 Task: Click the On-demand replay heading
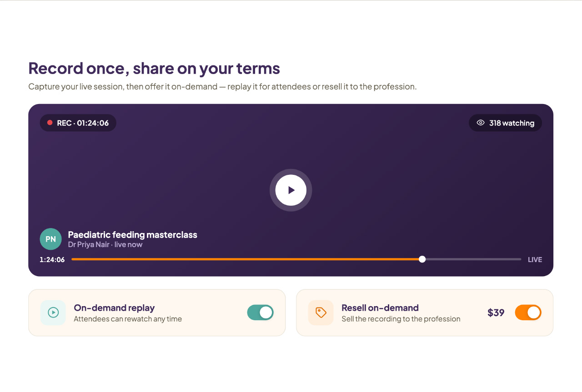[114, 308]
